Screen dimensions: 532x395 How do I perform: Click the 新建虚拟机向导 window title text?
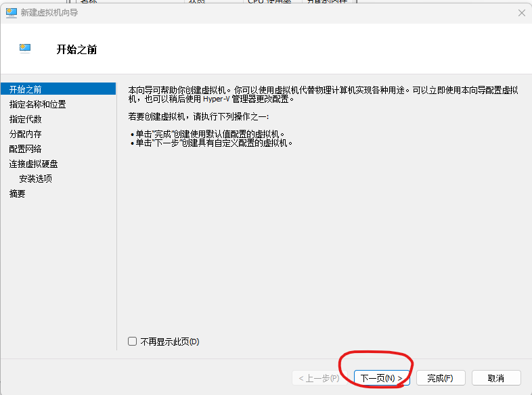[49, 13]
